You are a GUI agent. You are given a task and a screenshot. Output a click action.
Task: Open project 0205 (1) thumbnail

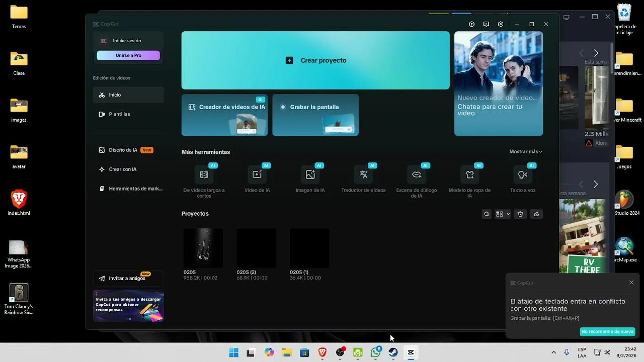click(x=309, y=248)
